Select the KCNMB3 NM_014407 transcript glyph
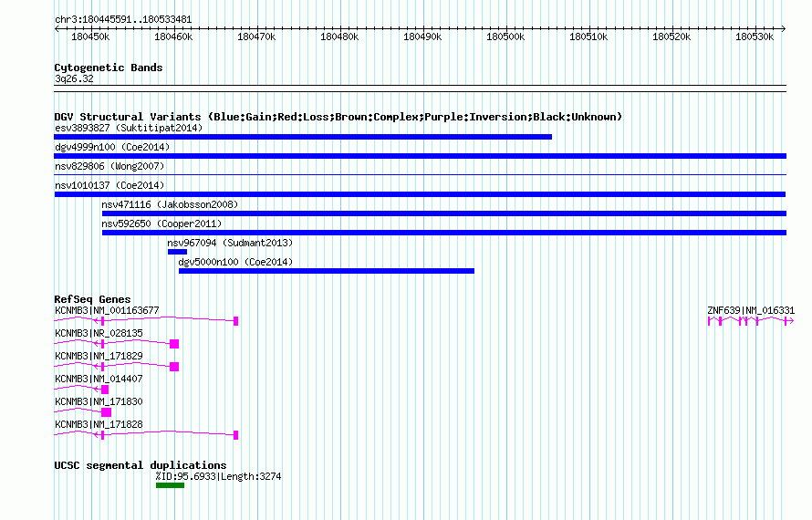Image resolution: width=812 pixels, height=520 pixels. click(x=81, y=390)
